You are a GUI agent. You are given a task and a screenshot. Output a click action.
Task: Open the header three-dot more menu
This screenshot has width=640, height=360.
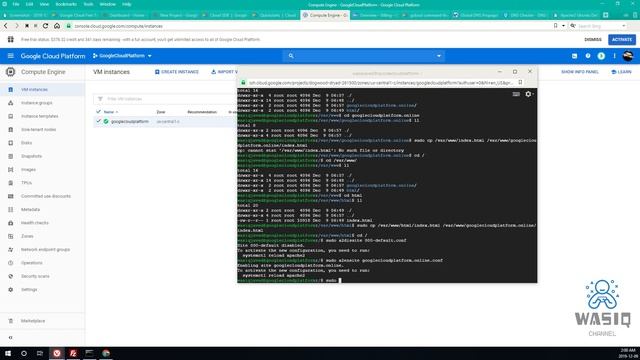pyautogui.click(x=614, y=56)
